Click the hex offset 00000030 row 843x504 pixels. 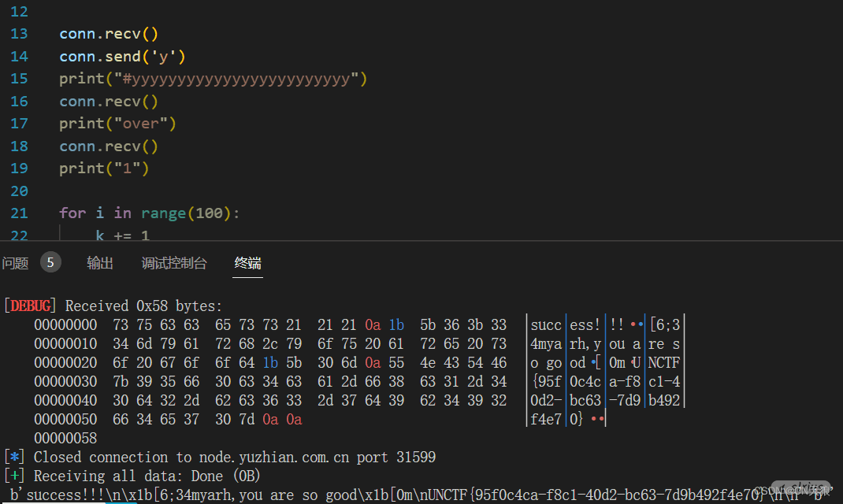65,382
